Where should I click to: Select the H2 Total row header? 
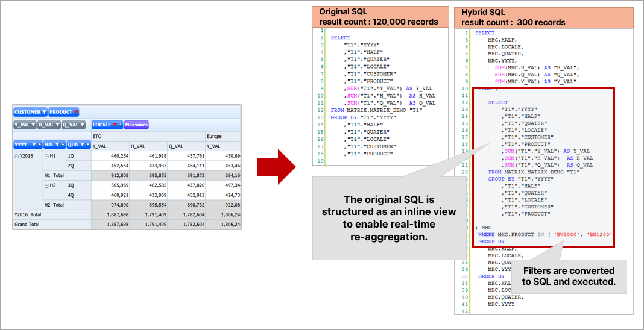(66, 205)
